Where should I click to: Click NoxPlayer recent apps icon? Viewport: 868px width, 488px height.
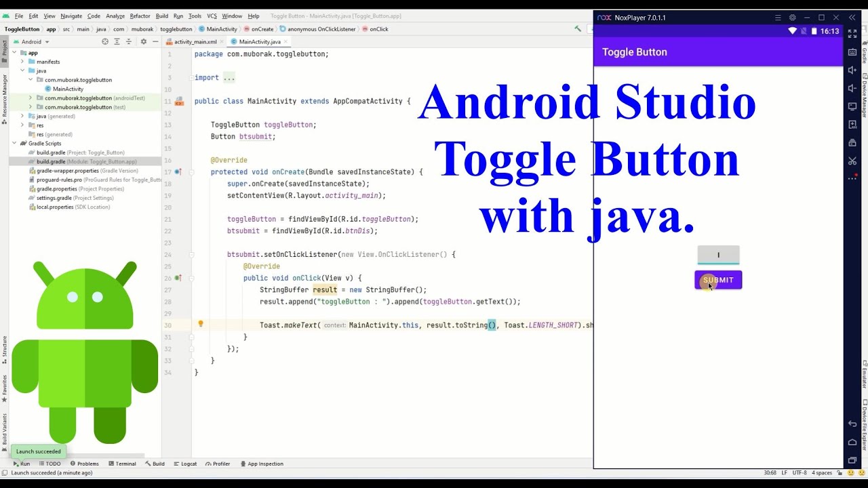pyautogui.click(x=852, y=460)
